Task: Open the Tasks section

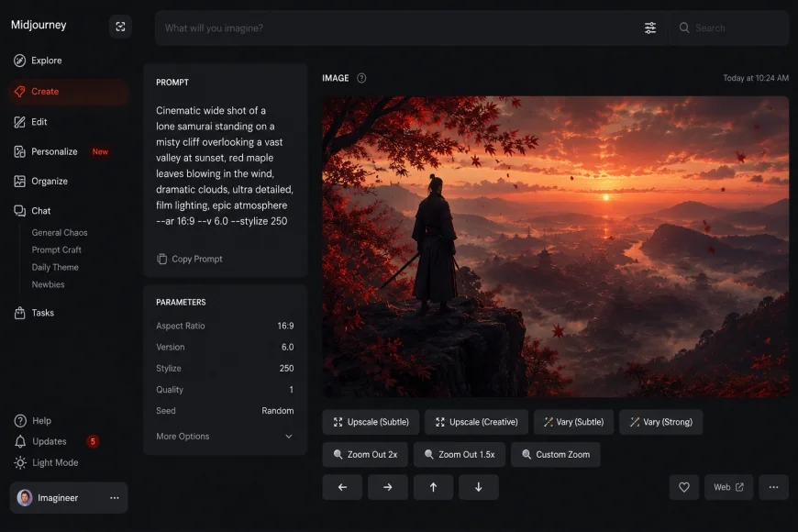Action: tap(34, 313)
